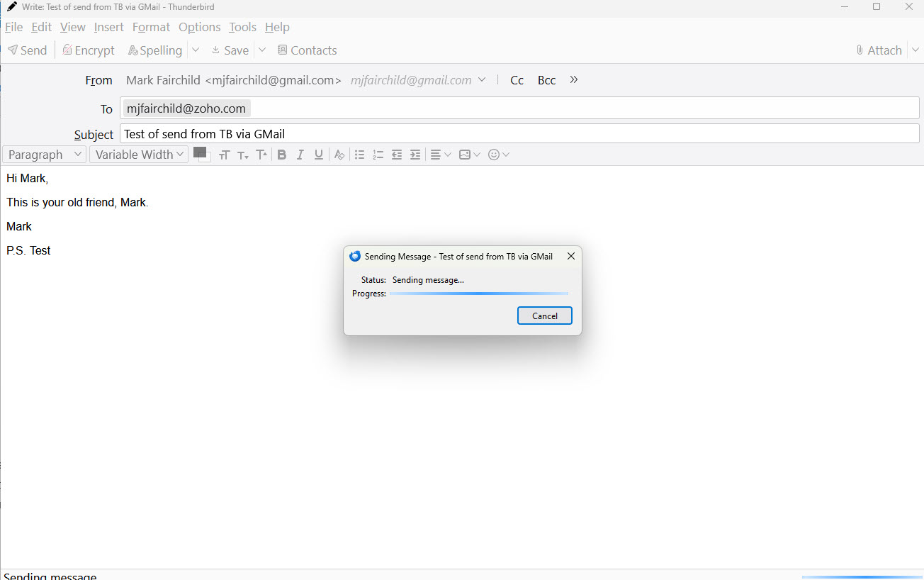924x580 pixels.
Task: Outdent the text with the outdent icon
Action: tap(397, 155)
